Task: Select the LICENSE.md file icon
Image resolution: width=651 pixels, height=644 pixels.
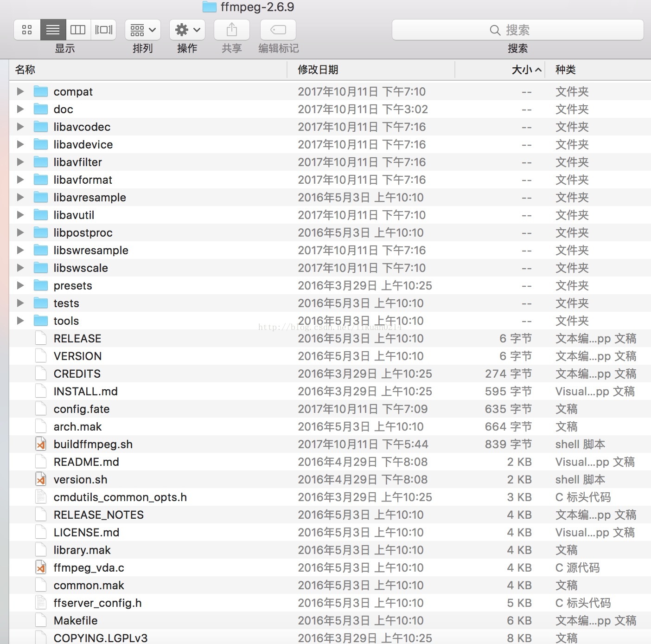Action: [41, 532]
